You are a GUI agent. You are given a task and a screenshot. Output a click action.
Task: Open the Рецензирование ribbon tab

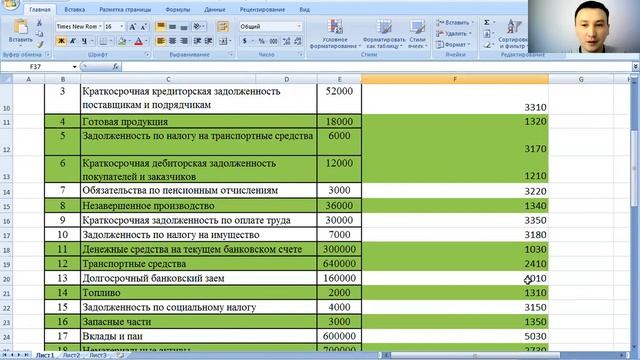[x=262, y=9]
